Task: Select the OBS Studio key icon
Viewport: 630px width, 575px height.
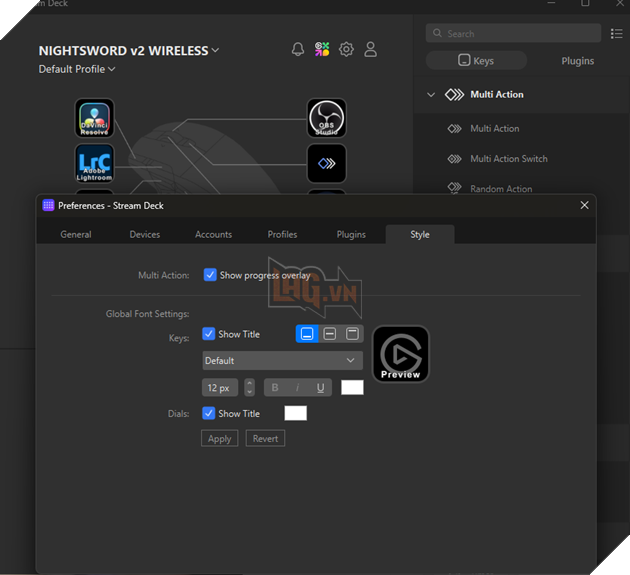Action: point(327,118)
